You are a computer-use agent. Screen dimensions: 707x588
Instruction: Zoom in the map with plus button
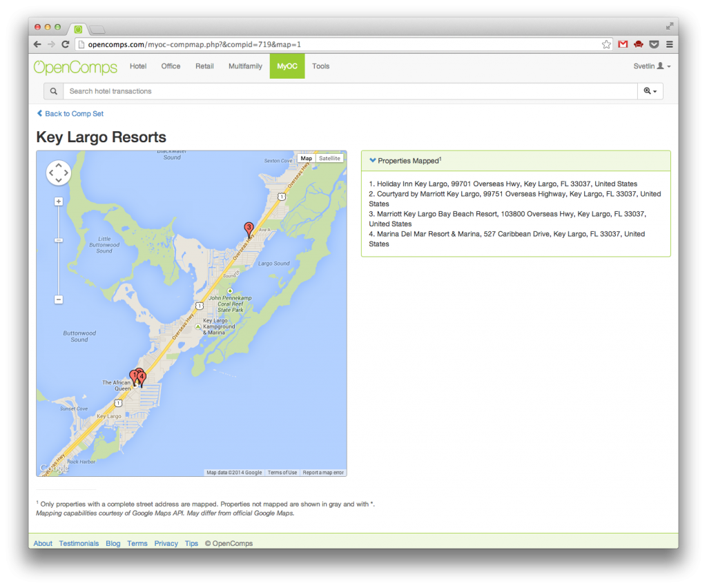pos(59,202)
